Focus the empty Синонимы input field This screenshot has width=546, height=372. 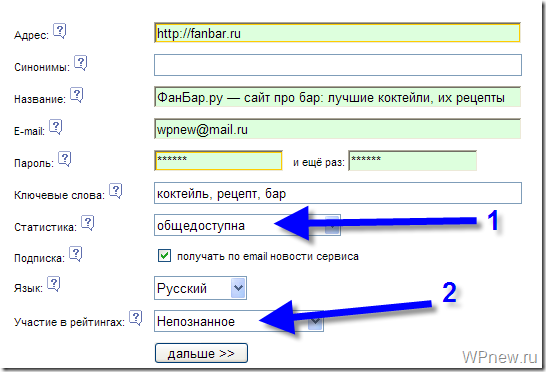(338, 65)
